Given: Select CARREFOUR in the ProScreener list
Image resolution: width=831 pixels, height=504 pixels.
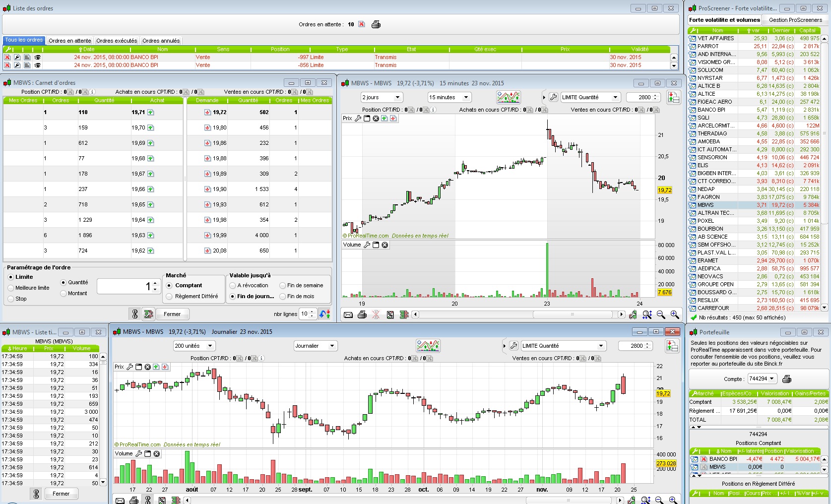Looking at the screenshot, I should [x=754, y=308].
